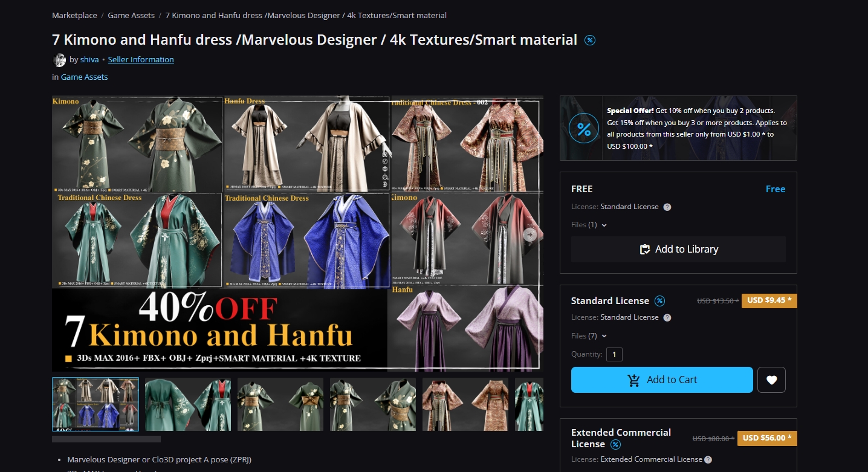
Task: Open seller shiva's avatar image
Action: click(59, 60)
